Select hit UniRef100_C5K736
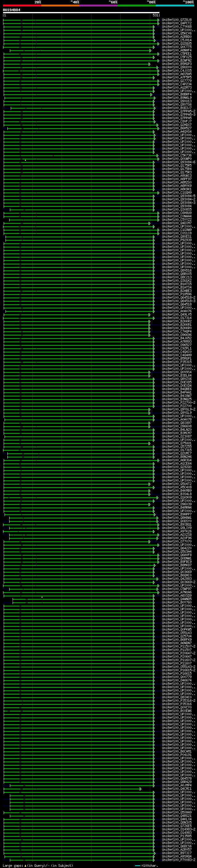Screen dimensions: 197x868 [177, 155]
